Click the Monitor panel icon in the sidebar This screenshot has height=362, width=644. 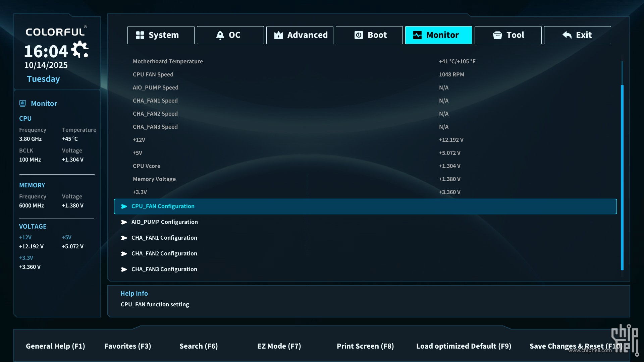(x=22, y=103)
